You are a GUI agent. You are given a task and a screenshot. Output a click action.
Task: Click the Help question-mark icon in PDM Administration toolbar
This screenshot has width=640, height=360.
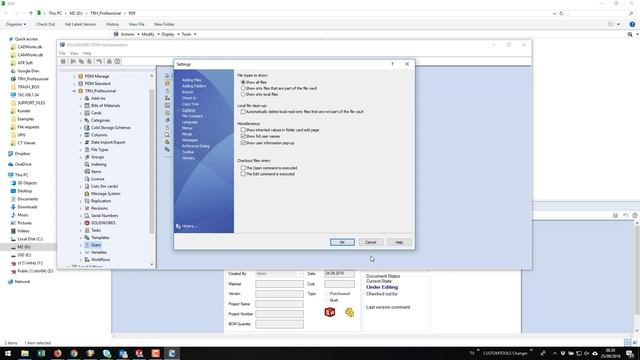coord(118,61)
